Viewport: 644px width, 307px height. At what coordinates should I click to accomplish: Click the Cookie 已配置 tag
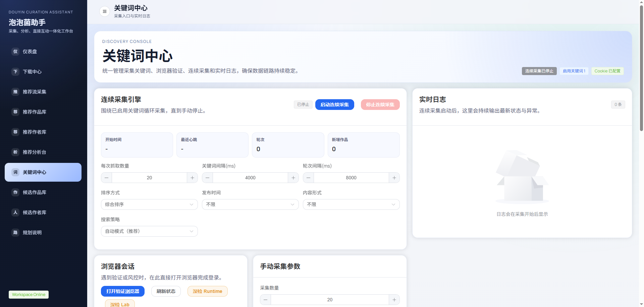pyautogui.click(x=607, y=71)
